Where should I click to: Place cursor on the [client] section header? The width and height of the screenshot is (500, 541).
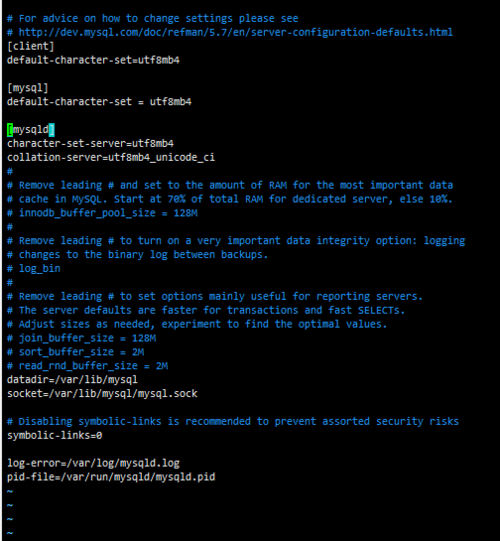31,46
